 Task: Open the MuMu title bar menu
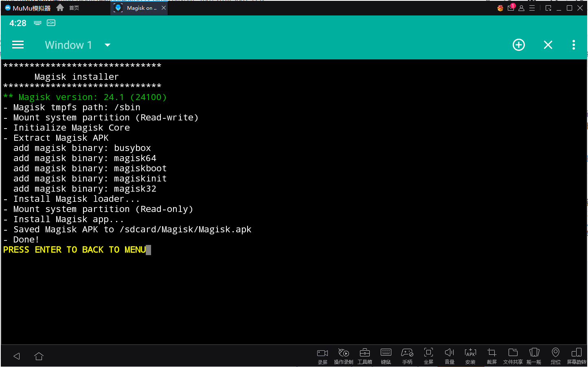pos(532,8)
